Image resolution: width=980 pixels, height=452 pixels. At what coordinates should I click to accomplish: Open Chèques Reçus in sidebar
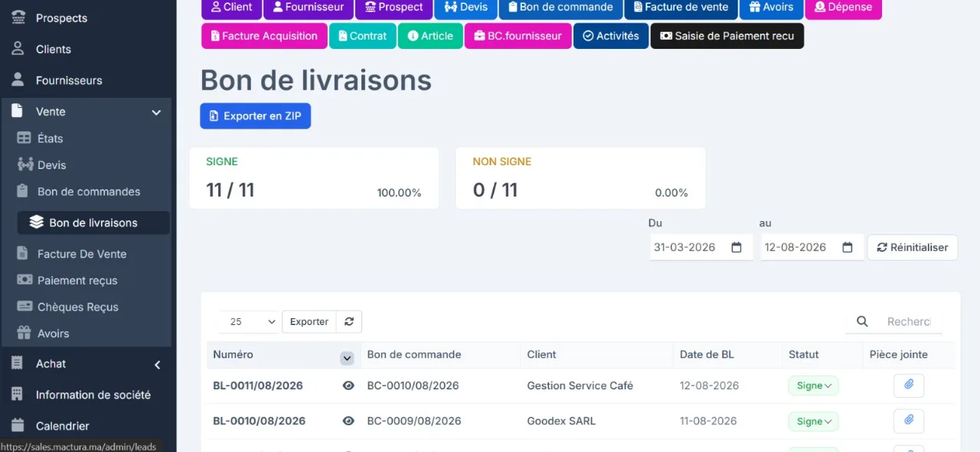point(78,307)
